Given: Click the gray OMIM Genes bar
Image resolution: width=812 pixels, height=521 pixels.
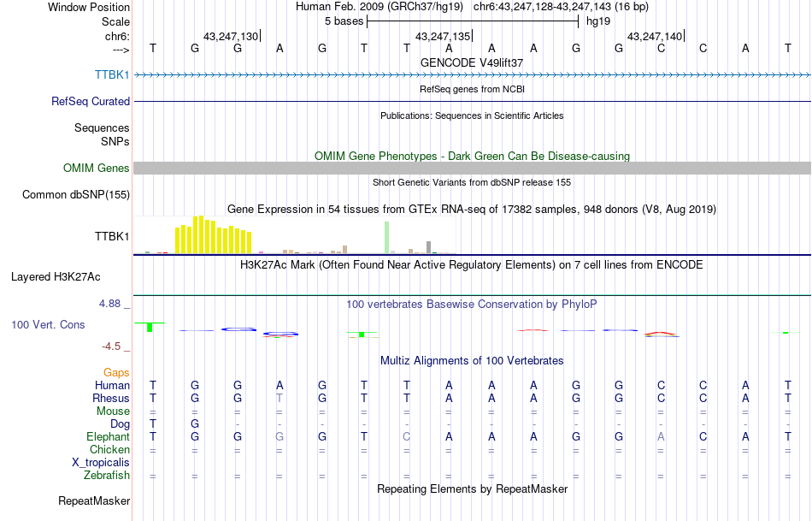Looking at the screenshot, I should (x=473, y=168).
